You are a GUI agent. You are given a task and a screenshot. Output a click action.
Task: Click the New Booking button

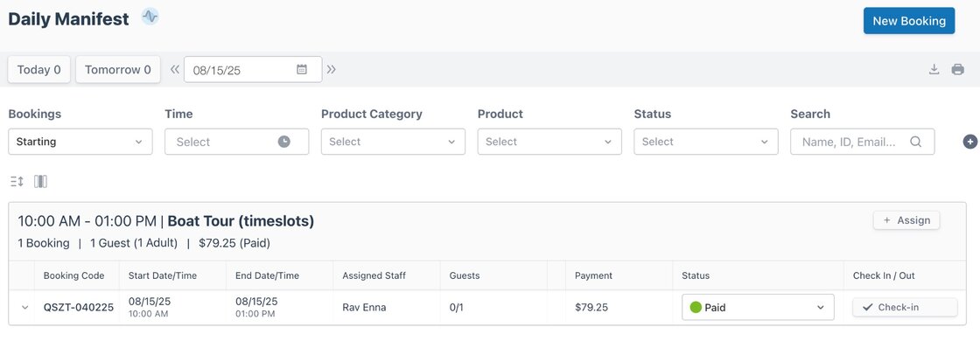tap(908, 21)
